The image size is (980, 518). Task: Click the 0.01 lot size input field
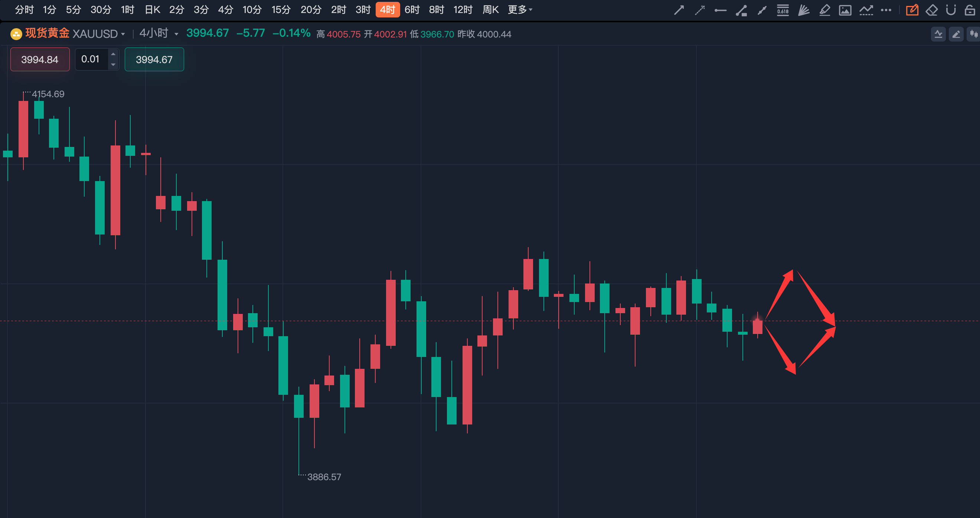tap(91, 59)
